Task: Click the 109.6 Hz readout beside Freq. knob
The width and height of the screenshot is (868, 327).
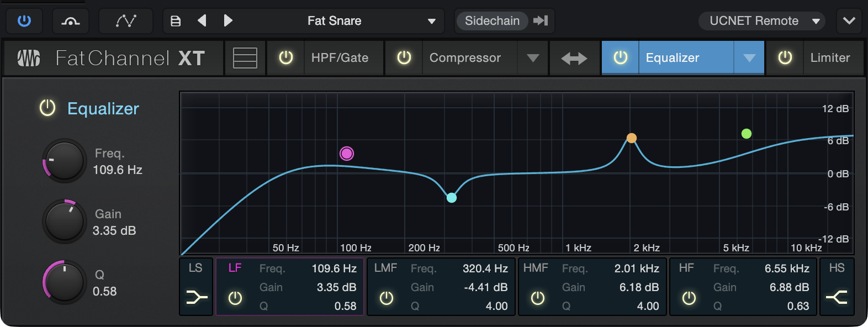Action: [x=118, y=170]
